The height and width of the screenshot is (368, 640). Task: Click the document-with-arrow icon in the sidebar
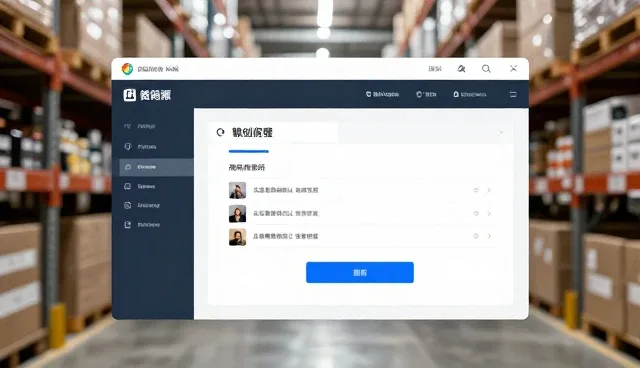[x=128, y=225]
